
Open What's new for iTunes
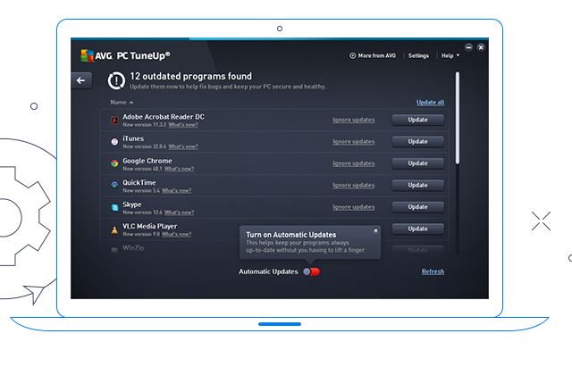(x=183, y=146)
